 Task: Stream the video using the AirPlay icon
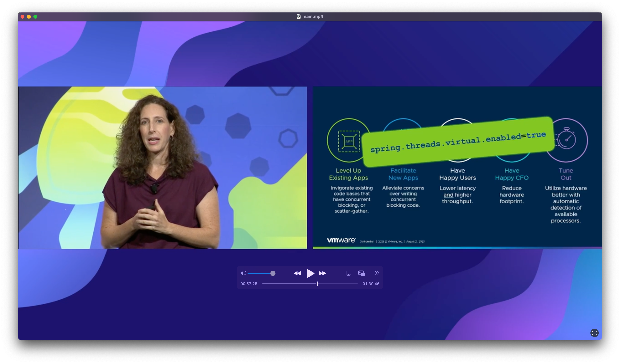(349, 273)
